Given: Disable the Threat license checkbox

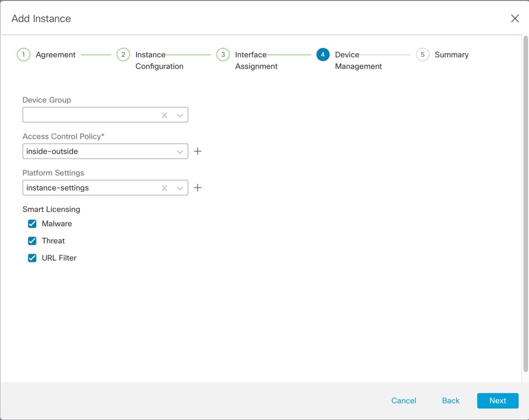Looking at the screenshot, I should coord(32,240).
